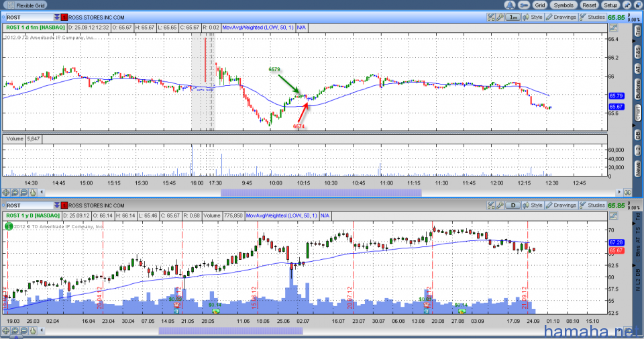This screenshot has width=644, height=339.
Task: Click the 20.07.12 expiration marker line
Action: [x=353, y=267]
